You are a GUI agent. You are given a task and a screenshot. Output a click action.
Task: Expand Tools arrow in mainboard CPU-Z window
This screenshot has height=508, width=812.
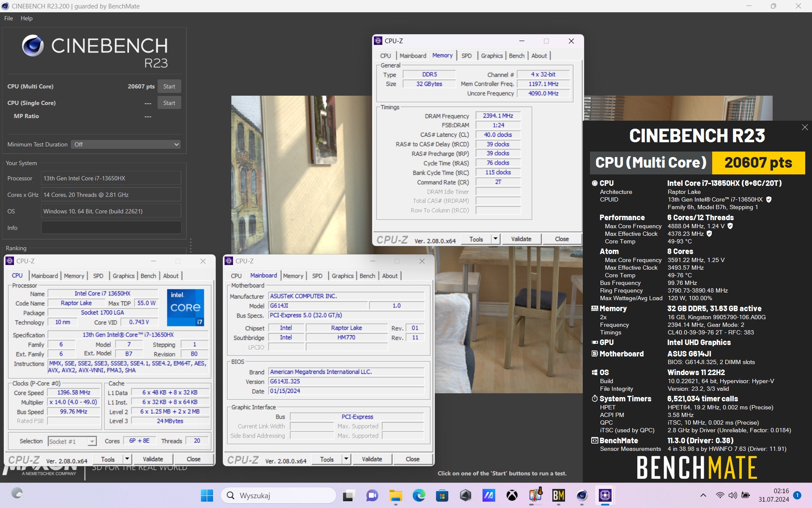[x=346, y=459]
